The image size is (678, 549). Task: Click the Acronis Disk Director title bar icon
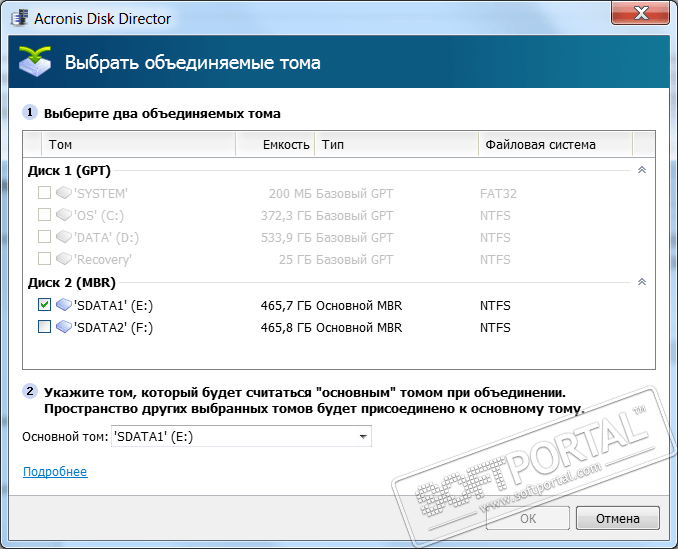[20, 18]
